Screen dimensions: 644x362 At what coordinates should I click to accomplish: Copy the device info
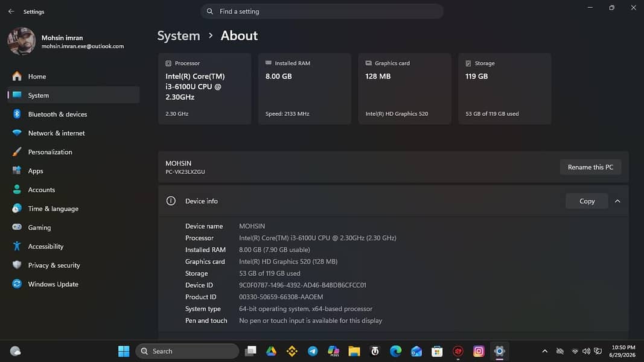coord(587,201)
